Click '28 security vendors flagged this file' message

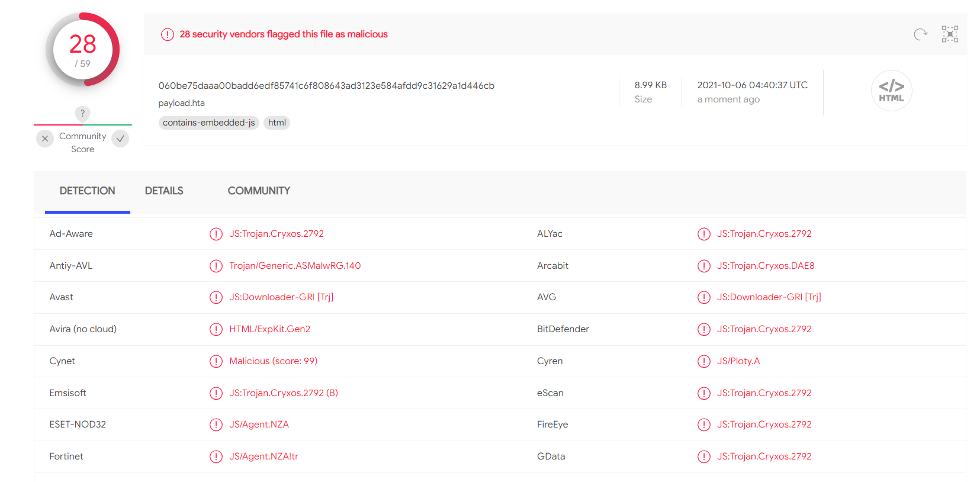tap(284, 34)
